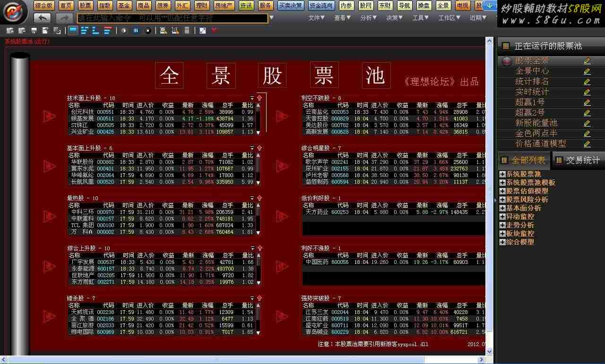Click the blue pause icon in the toolbar
Image resolution: width=605 pixels, height=364 pixels.
pyautogui.click(x=136, y=30)
